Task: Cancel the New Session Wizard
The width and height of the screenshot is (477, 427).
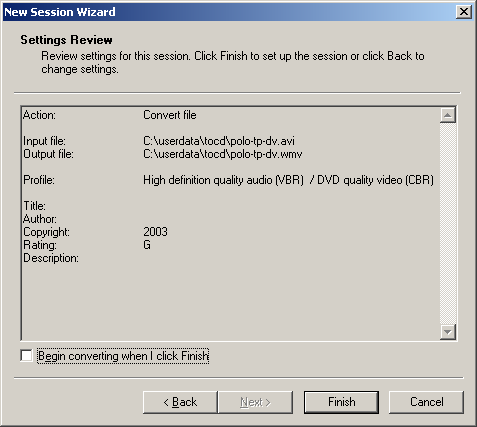Action: (x=426, y=402)
